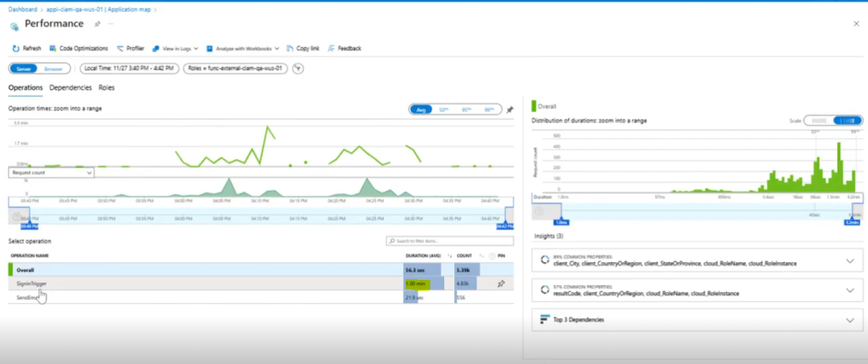Screen dimensions: 868x364
Task: Click the 56.3 sec Overall duration value
Action: point(416,270)
